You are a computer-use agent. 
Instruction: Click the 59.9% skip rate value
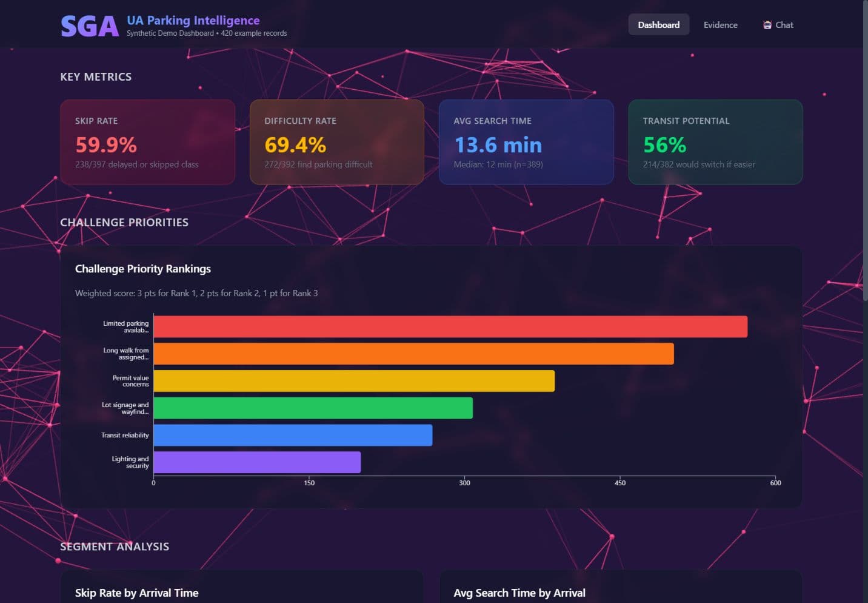click(106, 145)
